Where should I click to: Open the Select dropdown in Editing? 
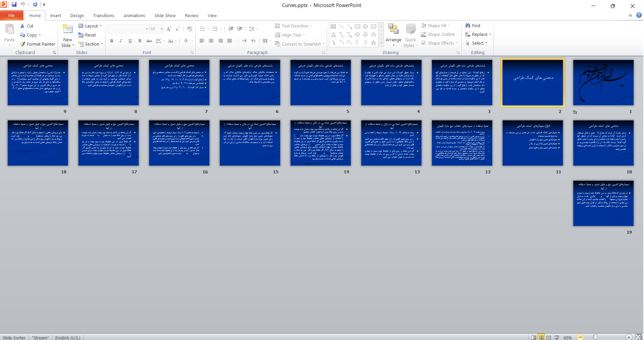point(476,43)
